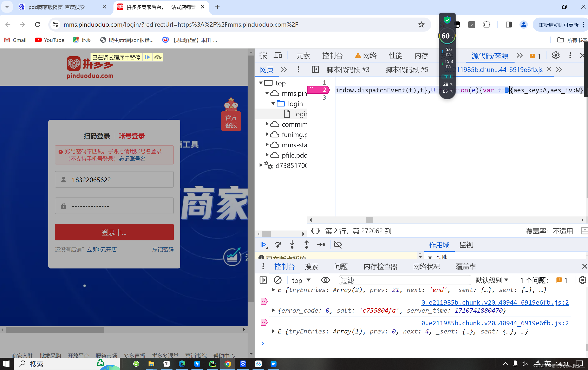Toggle the device toolbar emulation icon
The image size is (588, 370).
[x=278, y=56]
